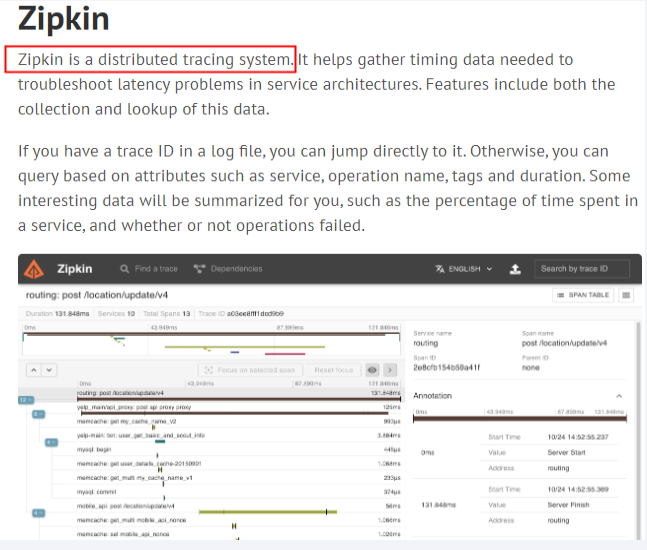
Task: Toggle the eye icon visibility button
Action: point(372,370)
